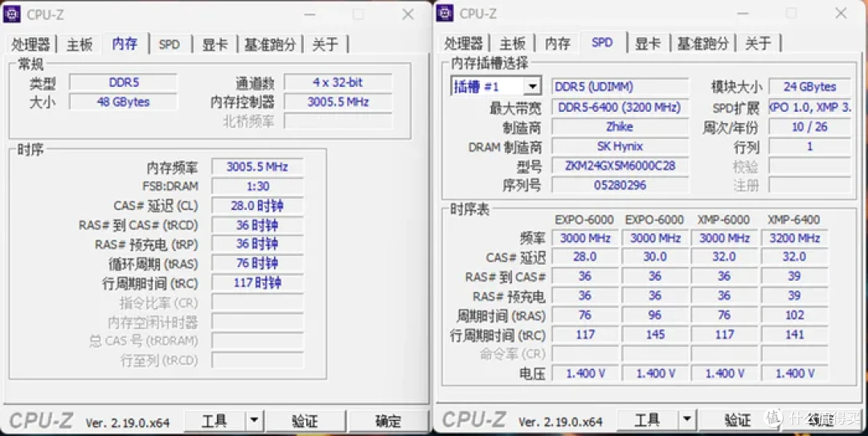Close the left CPU-Z window
The height and width of the screenshot is (436, 868).
point(408,14)
